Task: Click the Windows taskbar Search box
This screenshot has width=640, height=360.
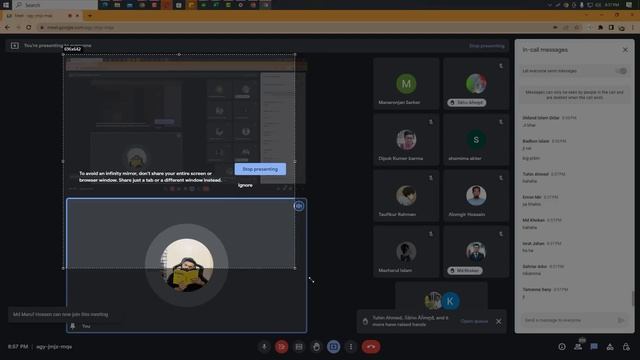Action: point(56,5)
